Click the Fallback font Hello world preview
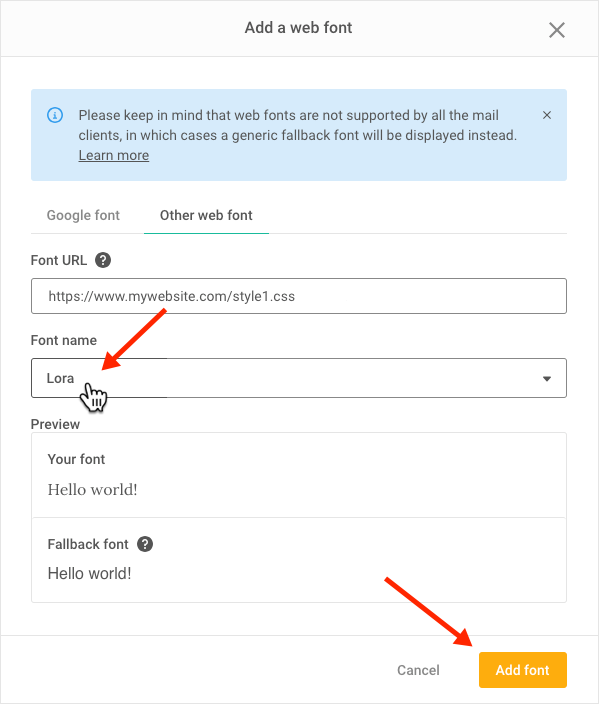The width and height of the screenshot is (599, 704). pos(89,573)
